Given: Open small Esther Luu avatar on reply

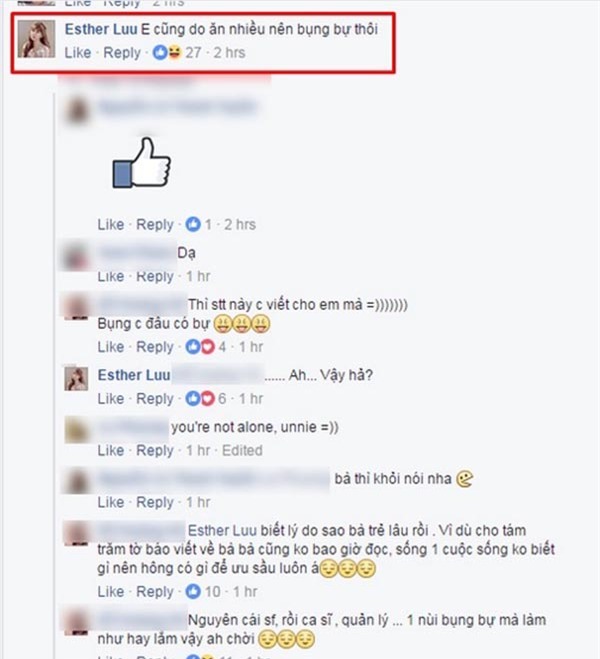Looking at the screenshot, I should [x=76, y=379].
